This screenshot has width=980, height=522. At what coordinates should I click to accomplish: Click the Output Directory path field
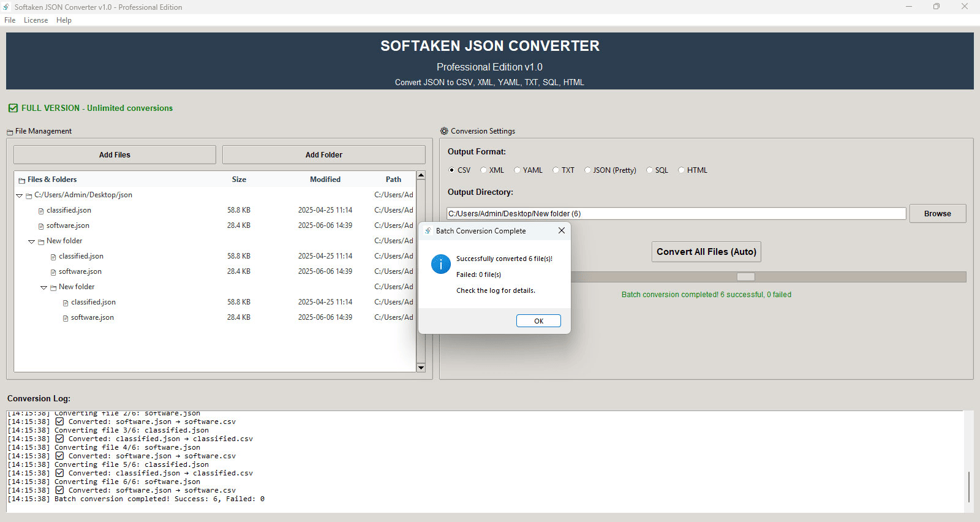(x=676, y=214)
